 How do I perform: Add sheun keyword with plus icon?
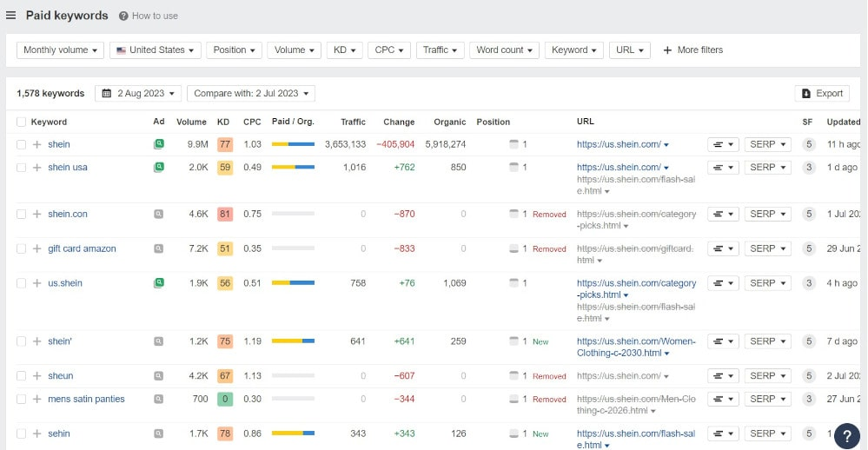37,376
